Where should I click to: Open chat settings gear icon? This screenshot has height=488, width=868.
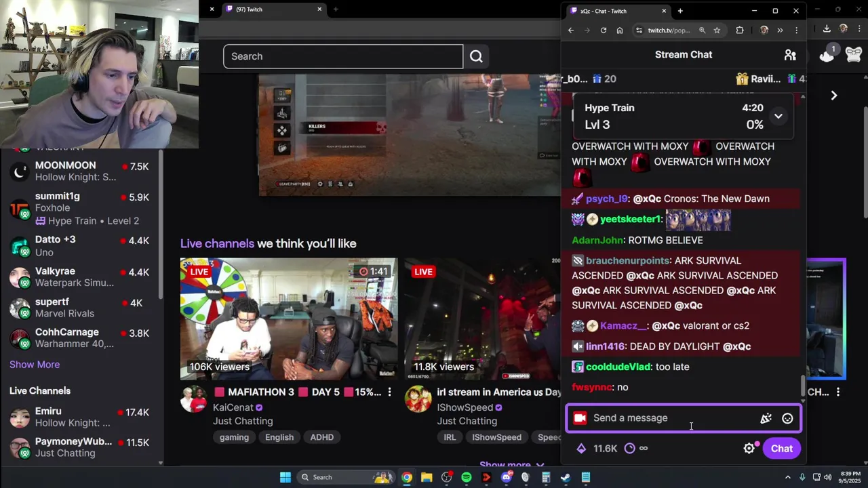pos(749,449)
